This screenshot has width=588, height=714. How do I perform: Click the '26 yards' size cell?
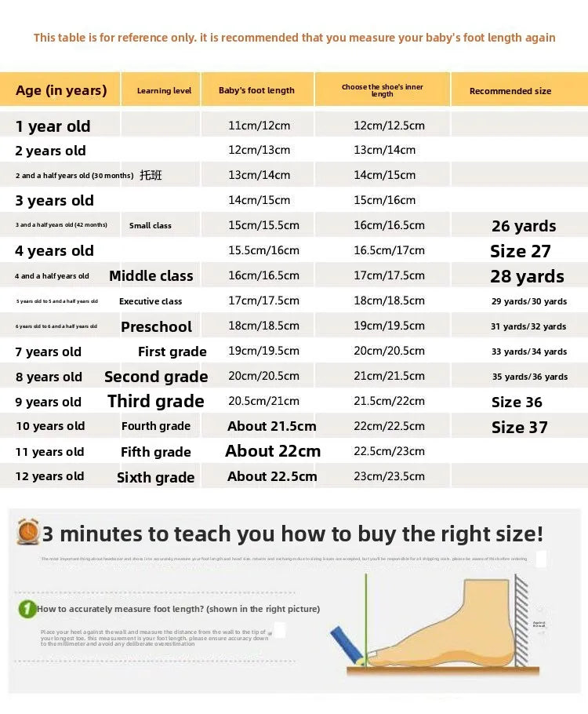[x=524, y=226]
